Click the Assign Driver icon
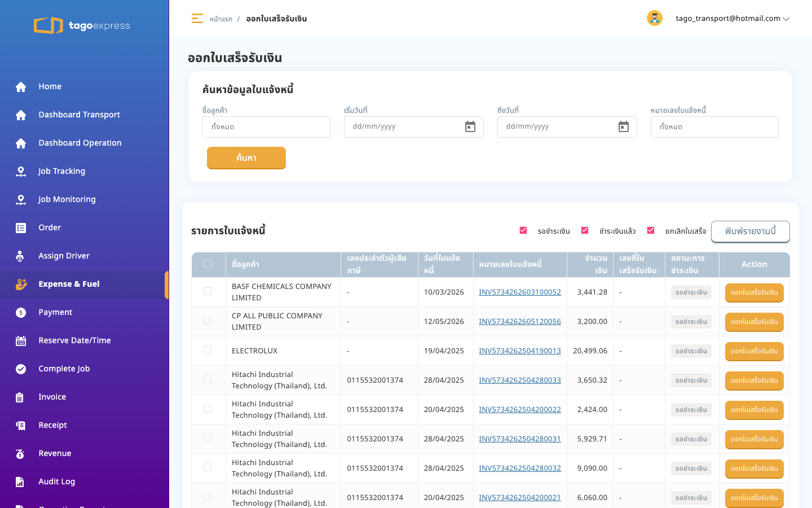Screen dimensions: 812x508 tap(20, 256)
